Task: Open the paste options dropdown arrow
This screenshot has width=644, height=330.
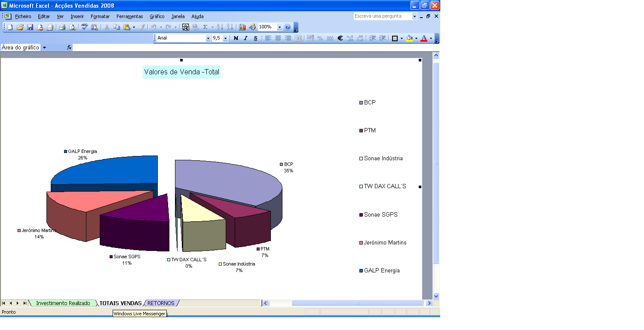Action: (134, 27)
